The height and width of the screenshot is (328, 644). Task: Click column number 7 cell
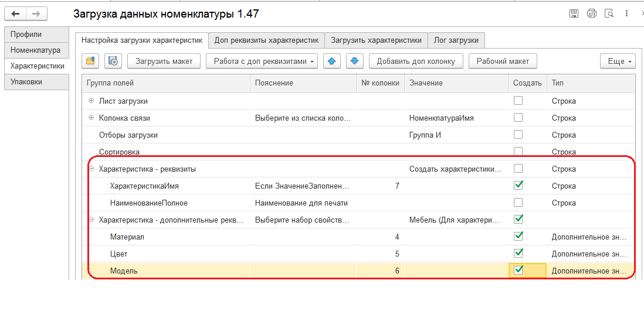coord(380,186)
